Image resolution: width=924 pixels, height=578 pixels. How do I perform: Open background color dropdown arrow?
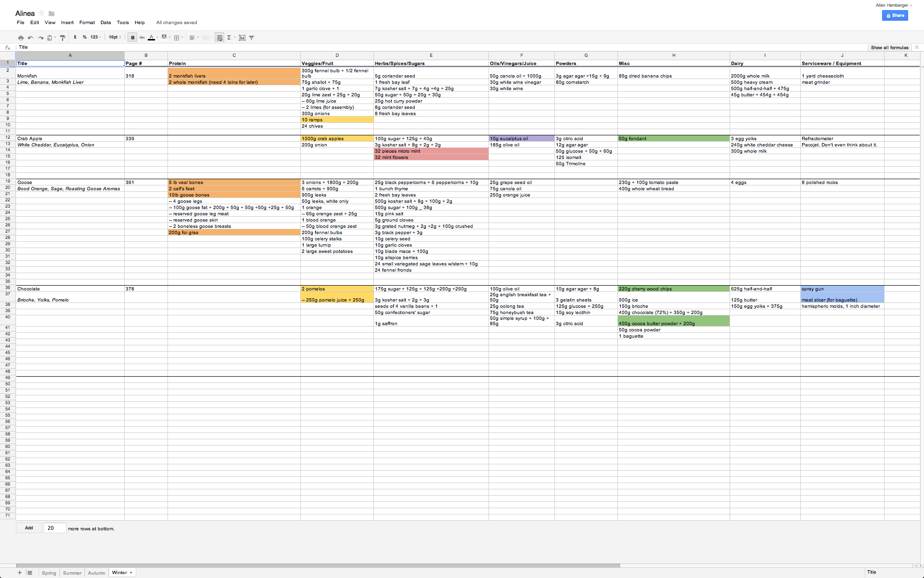(170, 38)
